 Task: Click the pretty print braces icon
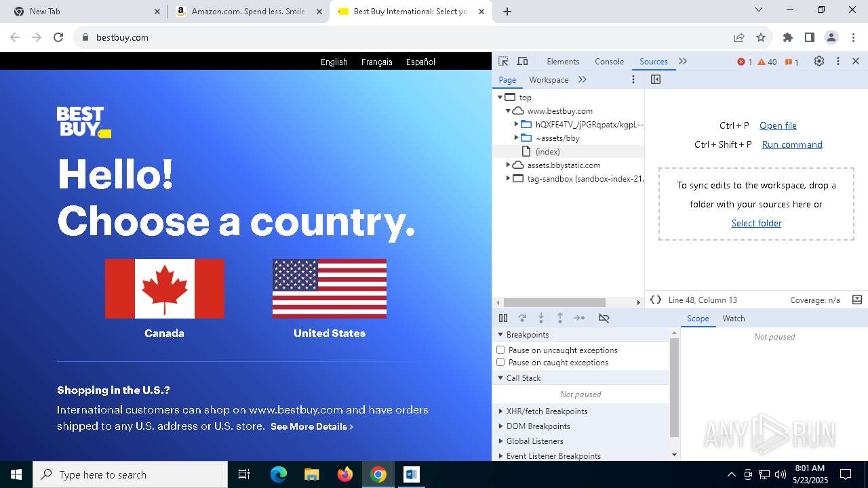click(656, 300)
